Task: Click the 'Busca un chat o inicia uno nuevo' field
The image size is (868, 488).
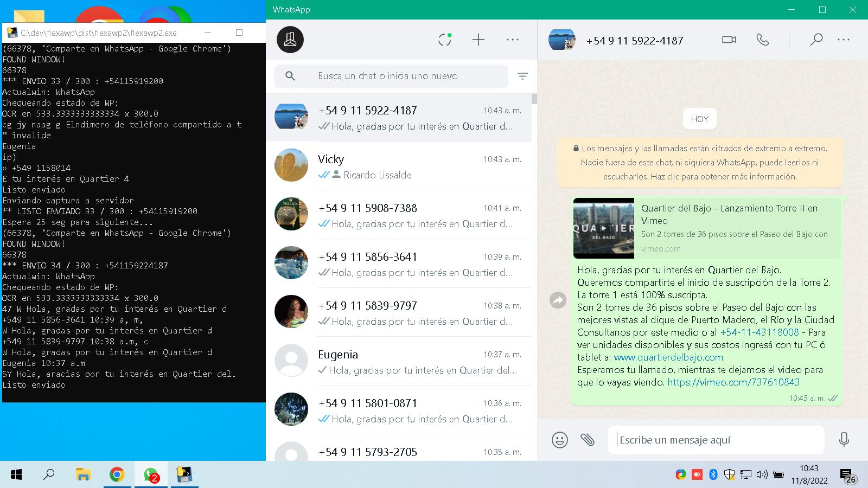Action: point(391,76)
